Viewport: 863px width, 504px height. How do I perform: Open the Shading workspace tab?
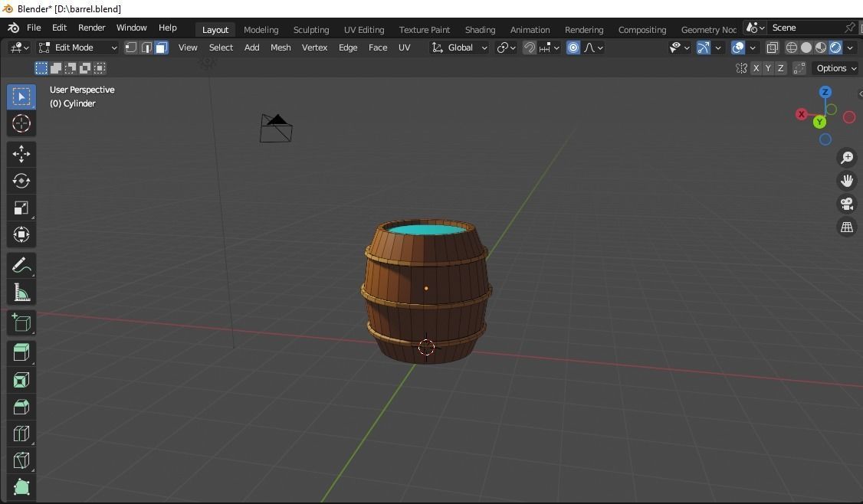click(480, 30)
